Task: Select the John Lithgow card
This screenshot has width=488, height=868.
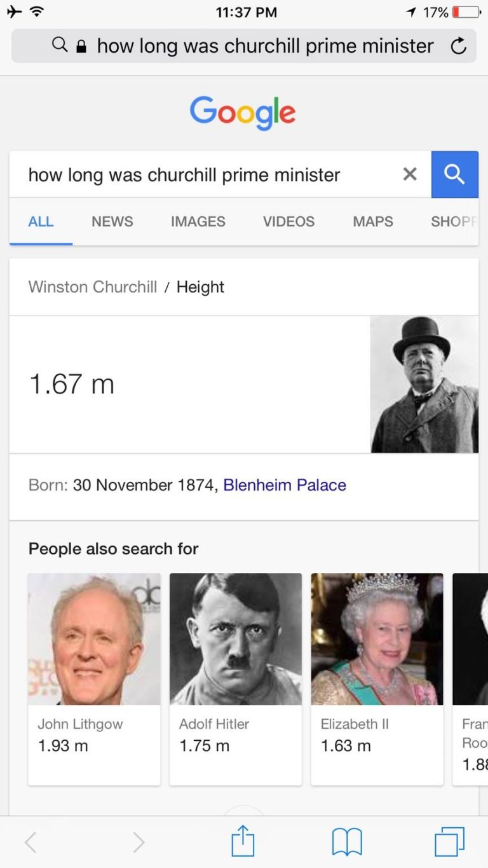Action: click(x=94, y=679)
